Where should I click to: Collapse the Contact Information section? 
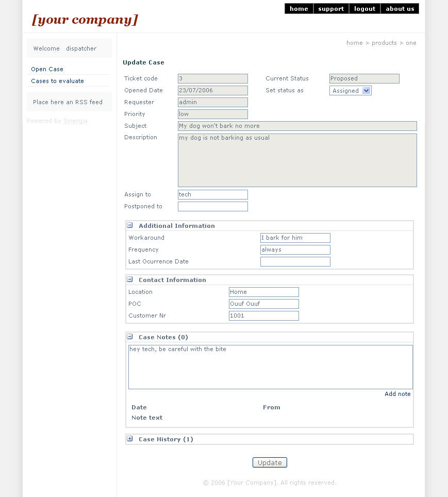click(x=130, y=280)
